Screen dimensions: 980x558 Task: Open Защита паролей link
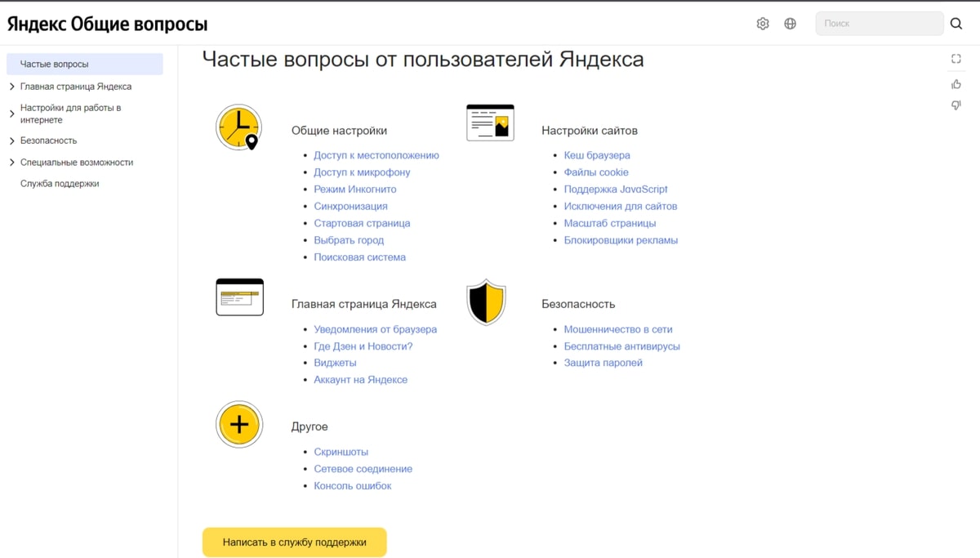pos(603,363)
